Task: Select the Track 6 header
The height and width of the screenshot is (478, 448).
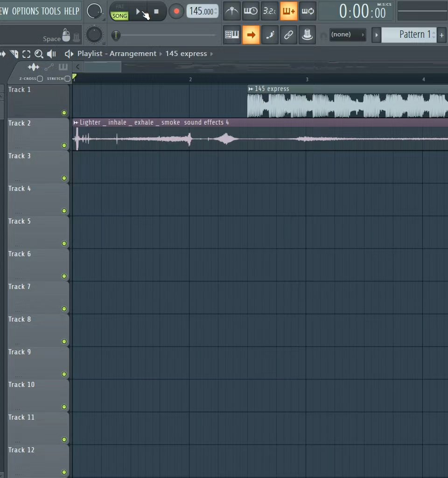Action: [x=38, y=265]
